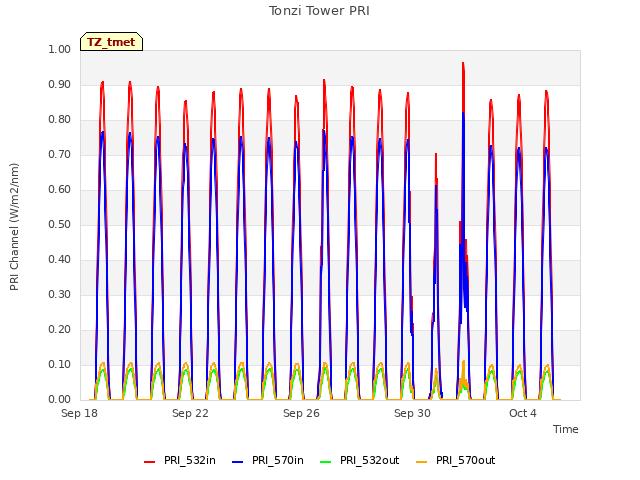Click the Oct 4 x-axis tick label
Image resolution: width=640 pixels, height=480 pixels.
point(523,413)
